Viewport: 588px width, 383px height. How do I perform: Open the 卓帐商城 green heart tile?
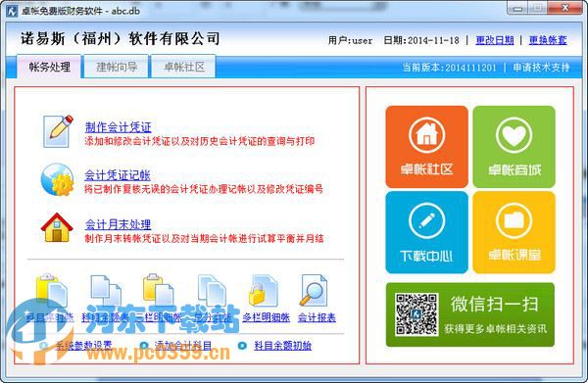point(514,147)
